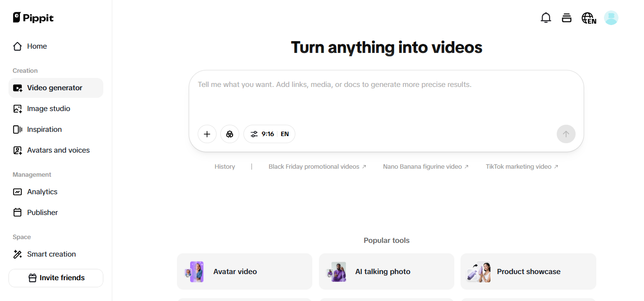Open the profile avatar menu
The width and height of the screenshot is (644, 301).
click(611, 17)
